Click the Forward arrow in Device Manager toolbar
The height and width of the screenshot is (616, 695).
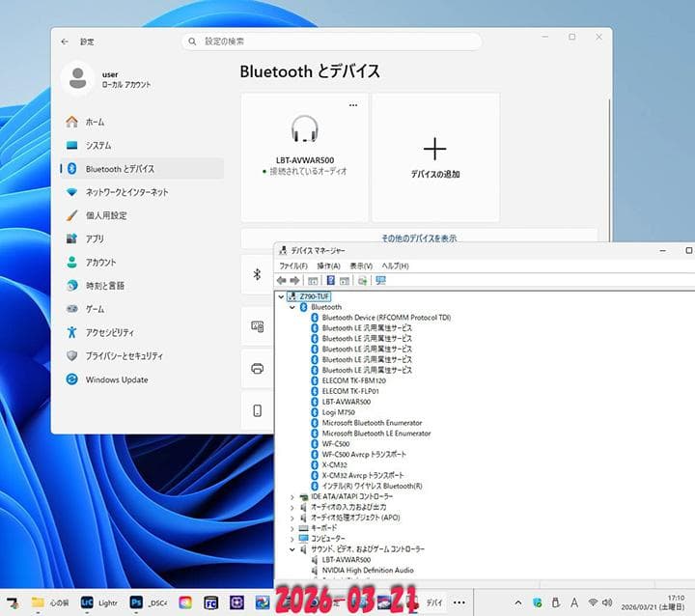point(294,280)
